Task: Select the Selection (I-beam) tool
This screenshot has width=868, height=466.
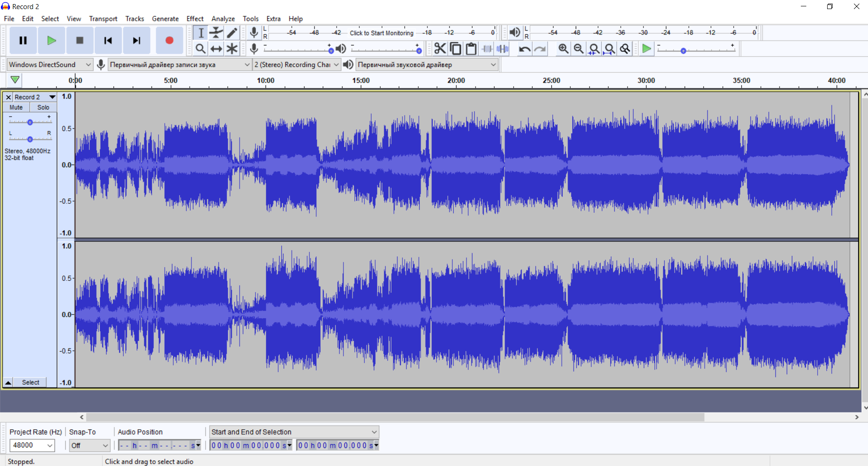Action: [x=201, y=33]
